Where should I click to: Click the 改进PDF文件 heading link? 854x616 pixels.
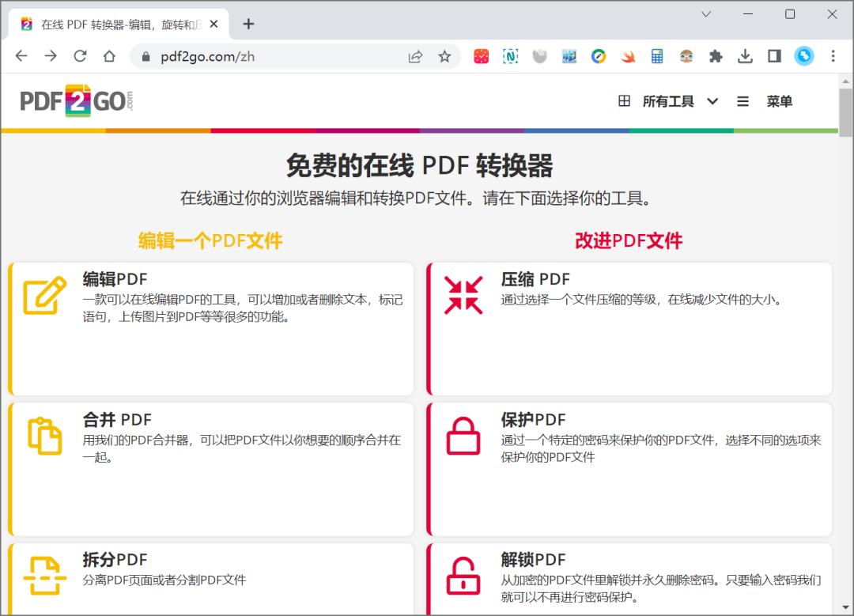click(x=629, y=241)
